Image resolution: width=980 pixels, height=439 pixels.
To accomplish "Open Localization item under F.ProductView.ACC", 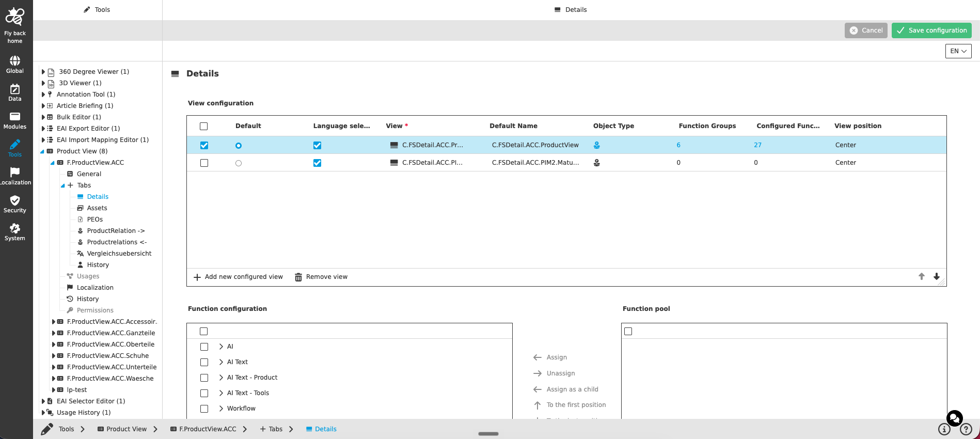I will 95,288.
